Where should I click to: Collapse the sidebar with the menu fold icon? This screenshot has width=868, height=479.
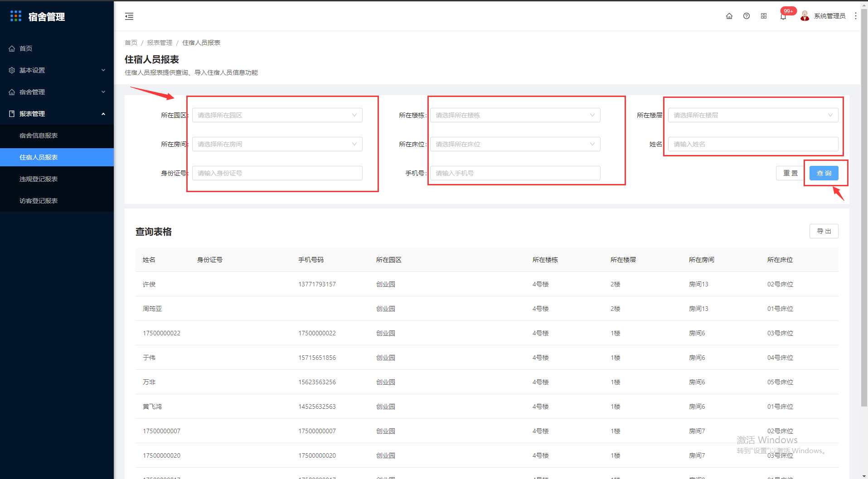(129, 16)
